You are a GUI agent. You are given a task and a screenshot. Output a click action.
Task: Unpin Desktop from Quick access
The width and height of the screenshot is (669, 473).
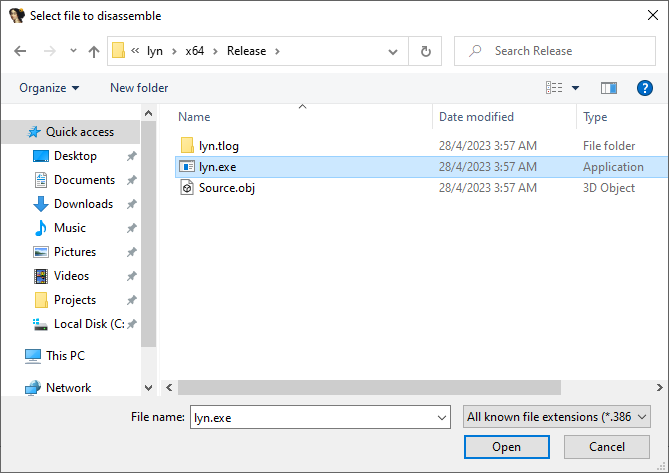click(x=132, y=156)
